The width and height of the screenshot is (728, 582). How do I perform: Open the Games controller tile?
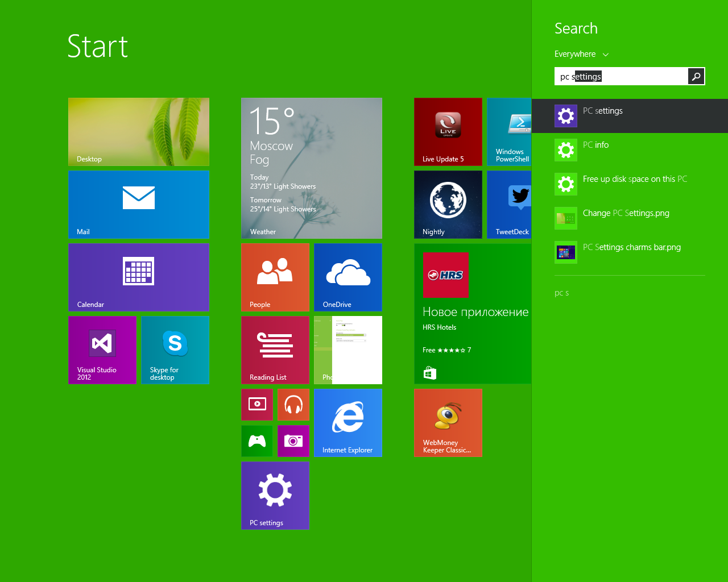click(257, 441)
